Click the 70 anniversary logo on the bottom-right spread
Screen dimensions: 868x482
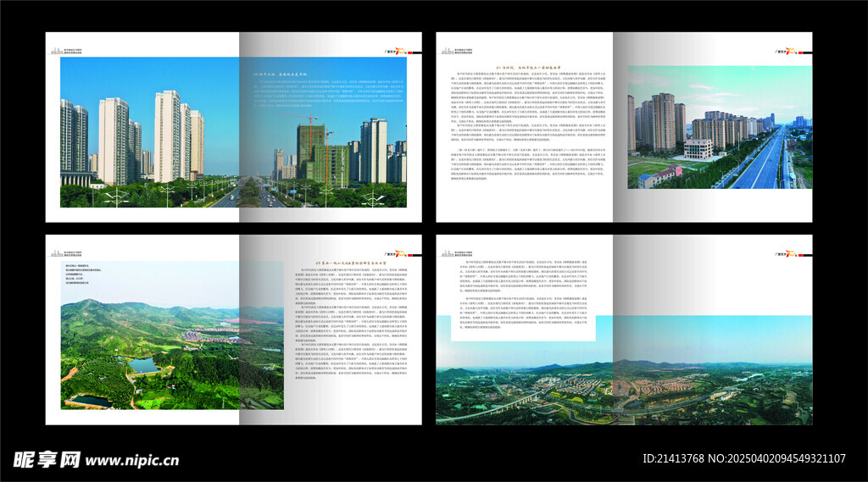(788, 252)
